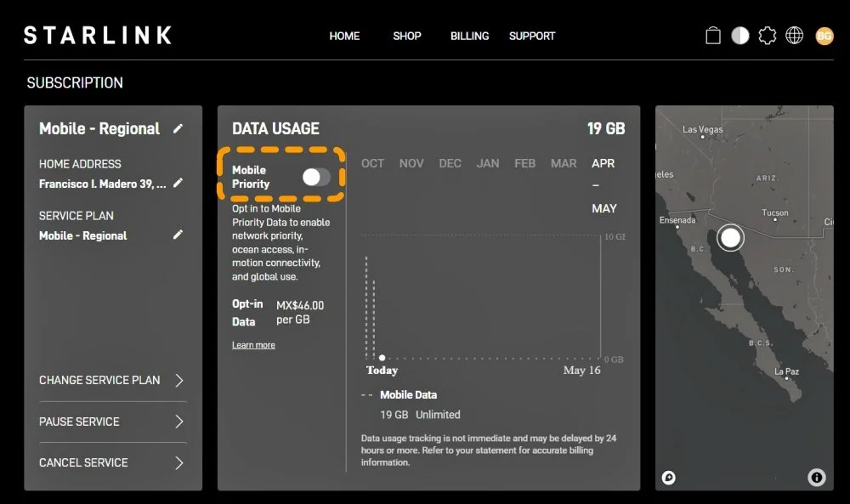Click the SUBSCRIPTION page heading
Viewport: 850px width, 504px height.
75,82
